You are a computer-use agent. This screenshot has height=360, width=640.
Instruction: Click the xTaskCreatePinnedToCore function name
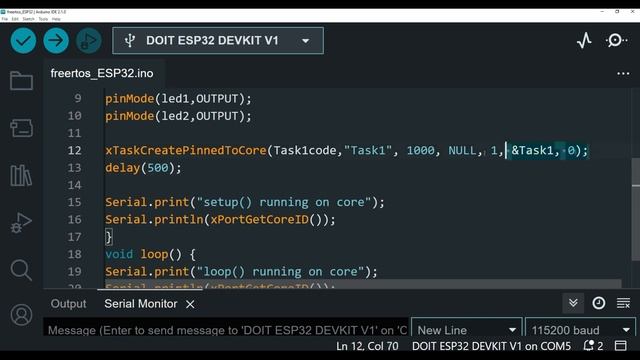(x=186, y=150)
